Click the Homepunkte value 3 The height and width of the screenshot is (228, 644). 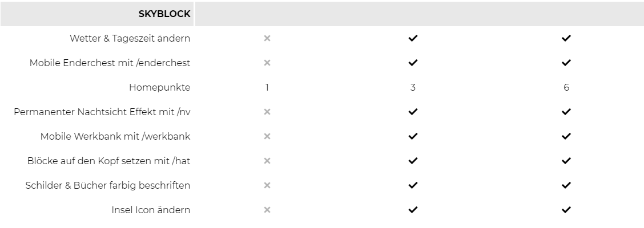(x=413, y=87)
